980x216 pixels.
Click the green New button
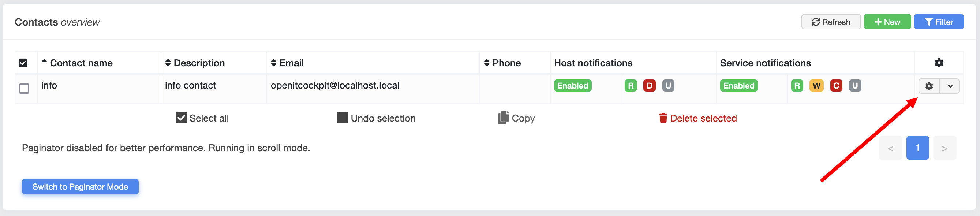[x=887, y=22]
